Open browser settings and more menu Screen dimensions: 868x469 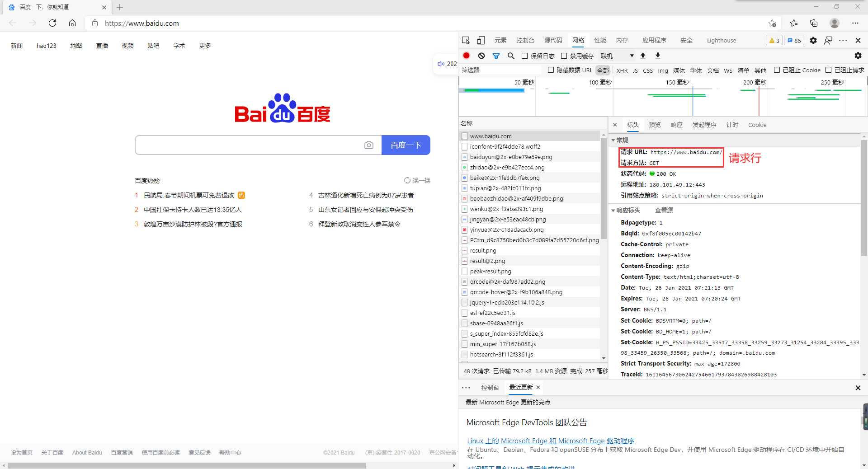pyautogui.click(x=855, y=23)
